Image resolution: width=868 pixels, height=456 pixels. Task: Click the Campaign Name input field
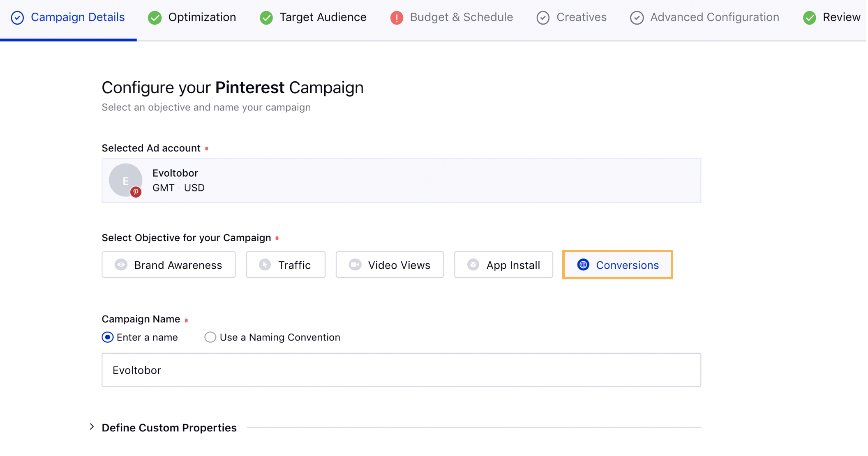coord(401,370)
